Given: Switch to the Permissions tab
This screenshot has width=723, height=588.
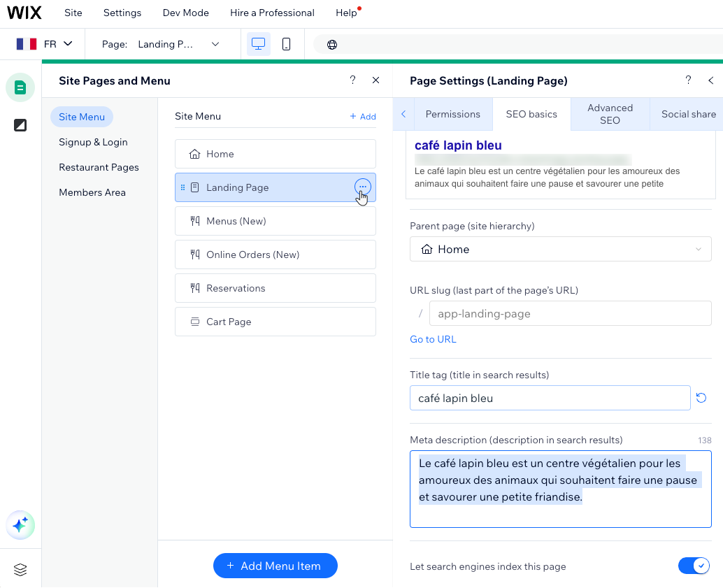Looking at the screenshot, I should pos(452,114).
